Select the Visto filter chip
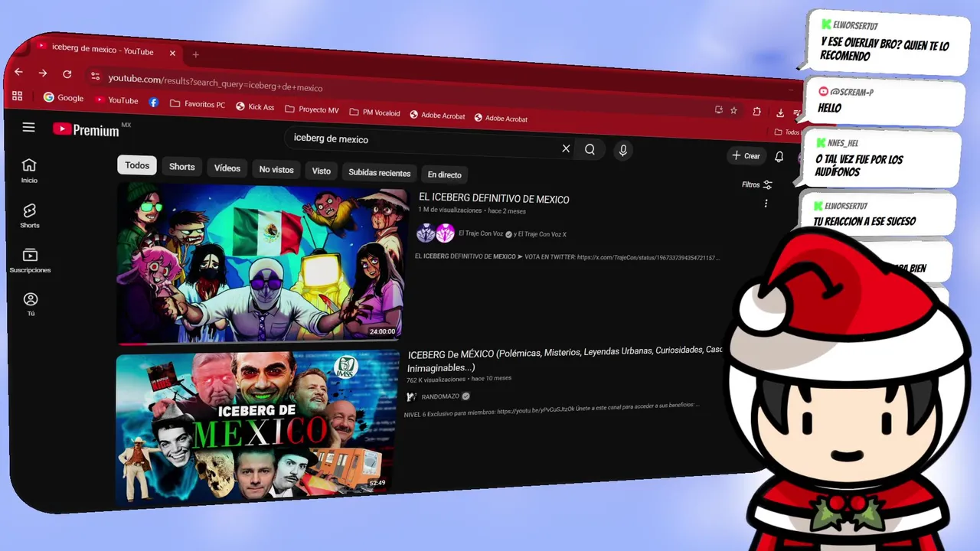Viewport: 980px width, 551px height. (322, 171)
